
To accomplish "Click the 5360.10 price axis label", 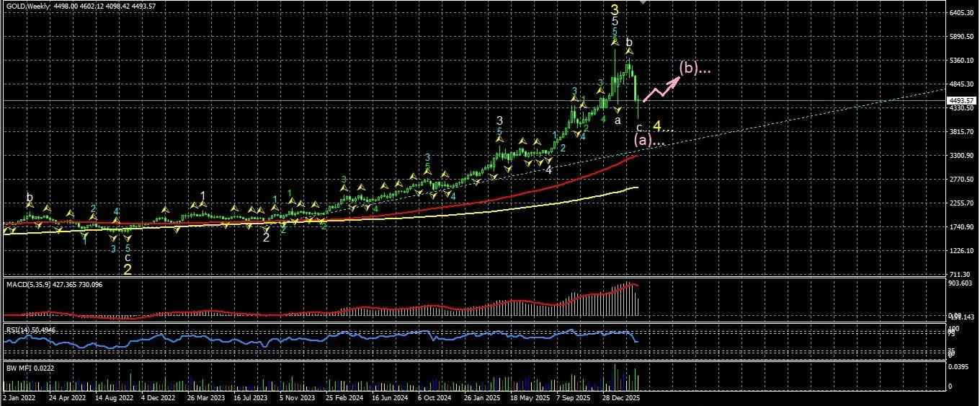I will tap(963, 61).
